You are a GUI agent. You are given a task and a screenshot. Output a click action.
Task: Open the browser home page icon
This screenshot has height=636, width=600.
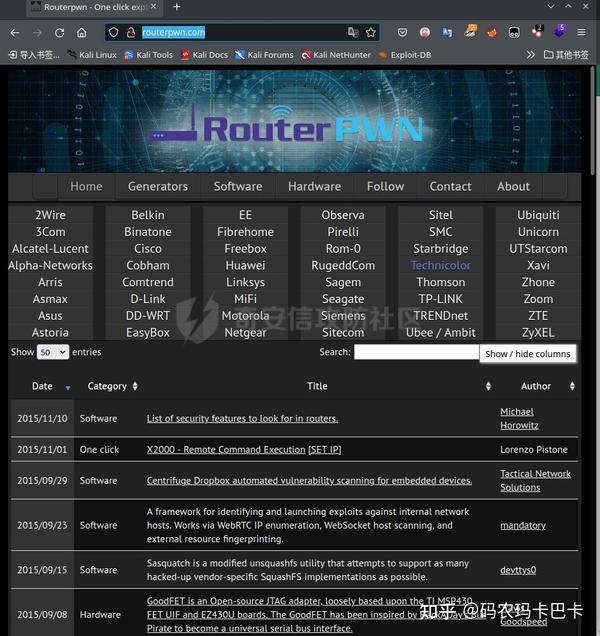click(82, 32)
